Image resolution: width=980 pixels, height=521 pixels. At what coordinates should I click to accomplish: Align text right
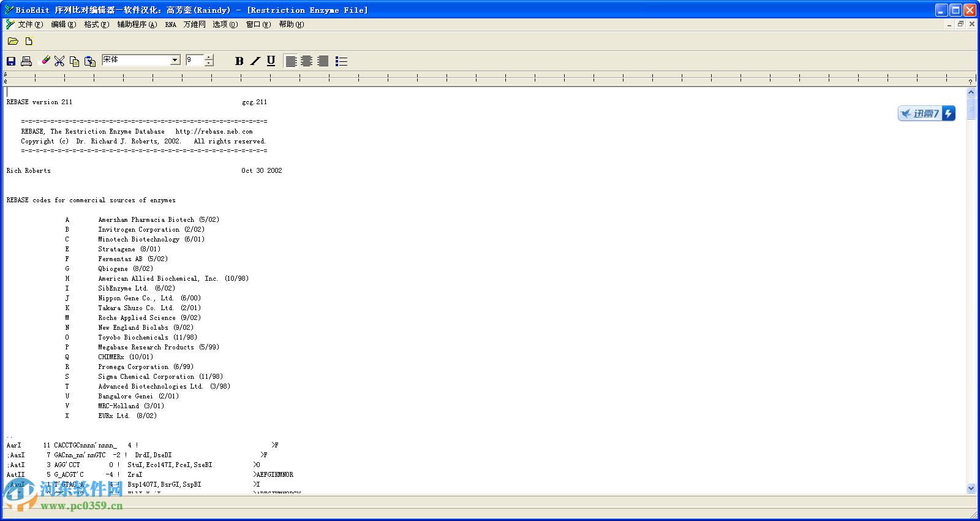[x=323, y=61]
